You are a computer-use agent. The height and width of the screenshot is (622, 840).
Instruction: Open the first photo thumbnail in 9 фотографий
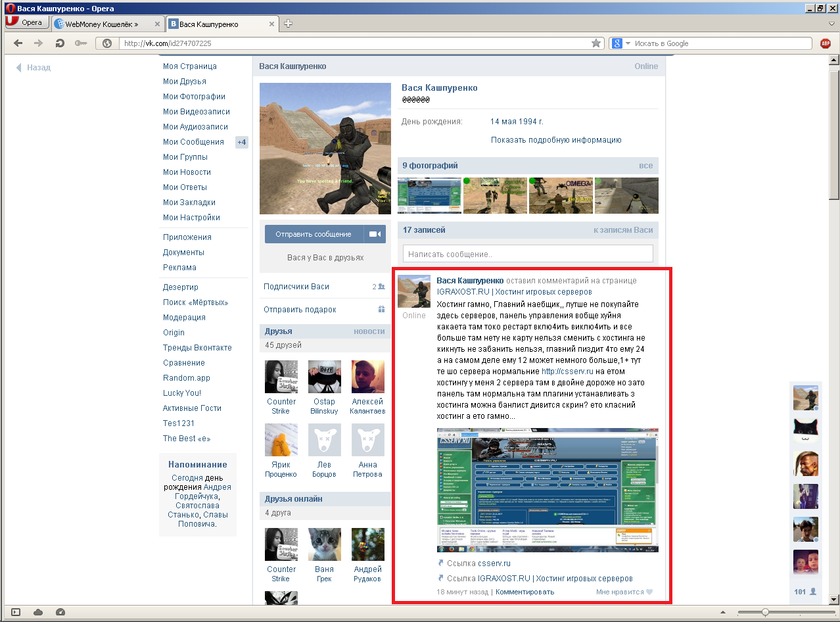coord(430,195)
